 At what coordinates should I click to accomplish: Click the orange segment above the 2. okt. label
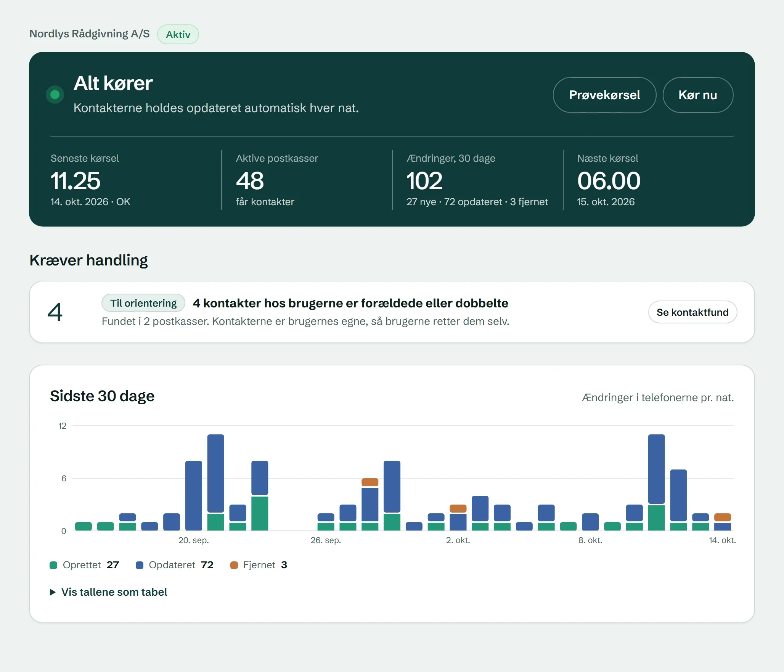point(458,508)
